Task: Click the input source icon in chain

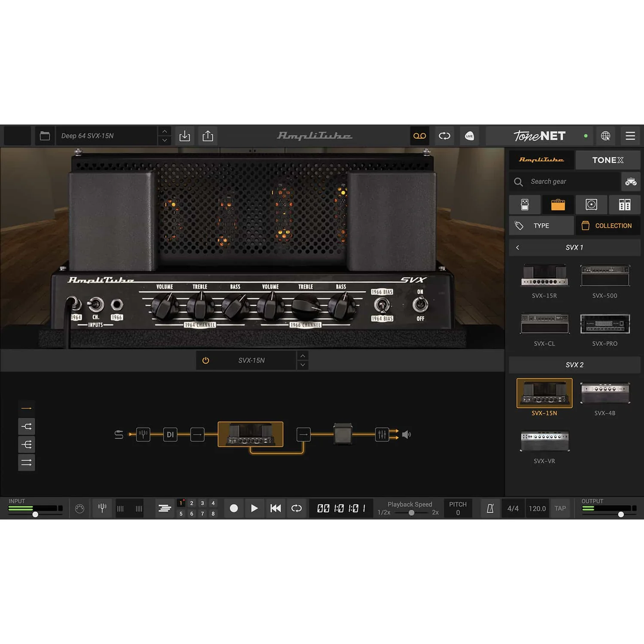Action: click(119, 434)
